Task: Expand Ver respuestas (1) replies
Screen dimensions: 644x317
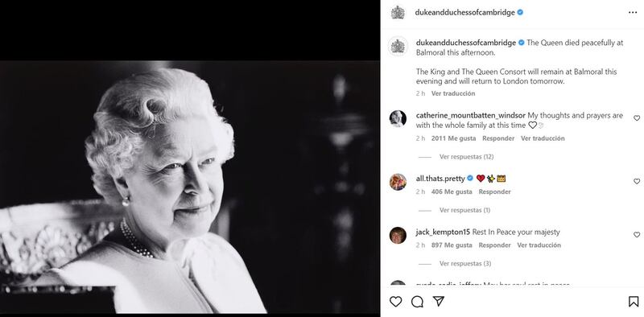Action: [464, 210]
